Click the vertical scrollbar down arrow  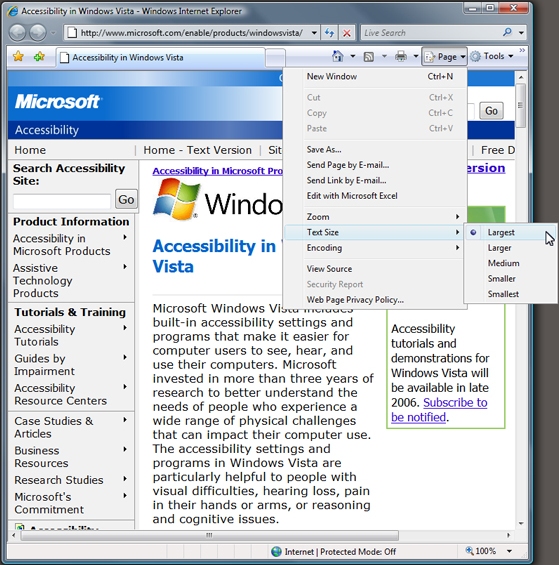pyautogui.click(x=521, y=523)
